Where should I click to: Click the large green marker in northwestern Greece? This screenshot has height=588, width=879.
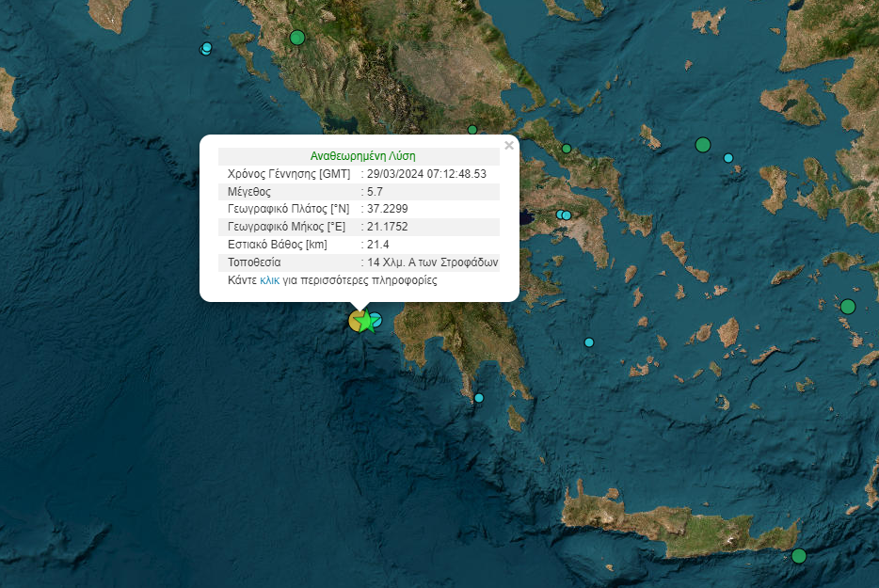[x=297, y=38]
